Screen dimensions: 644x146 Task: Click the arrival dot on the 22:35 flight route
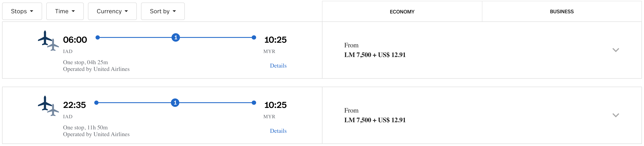254,103
